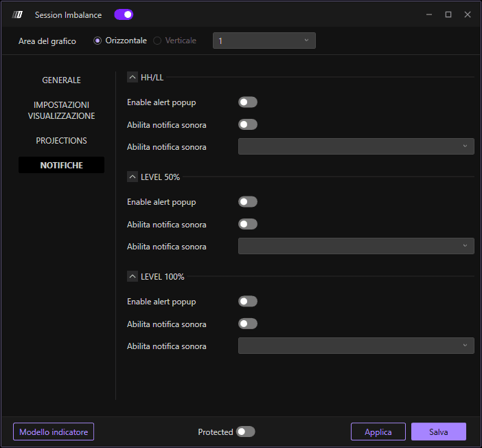Collapse the HH/LL section chevron
The width and height of the screenshot is (482, 448).
[133, 77]
